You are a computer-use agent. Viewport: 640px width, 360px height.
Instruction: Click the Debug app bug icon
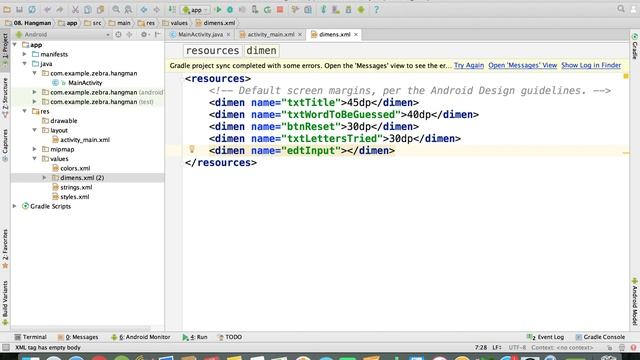pos(230,9)
